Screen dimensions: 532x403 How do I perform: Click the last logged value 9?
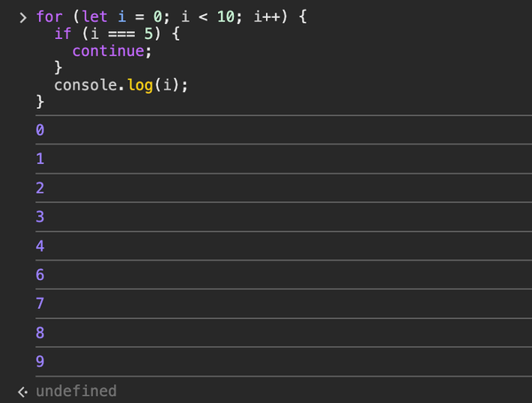(x=40, y=362)
